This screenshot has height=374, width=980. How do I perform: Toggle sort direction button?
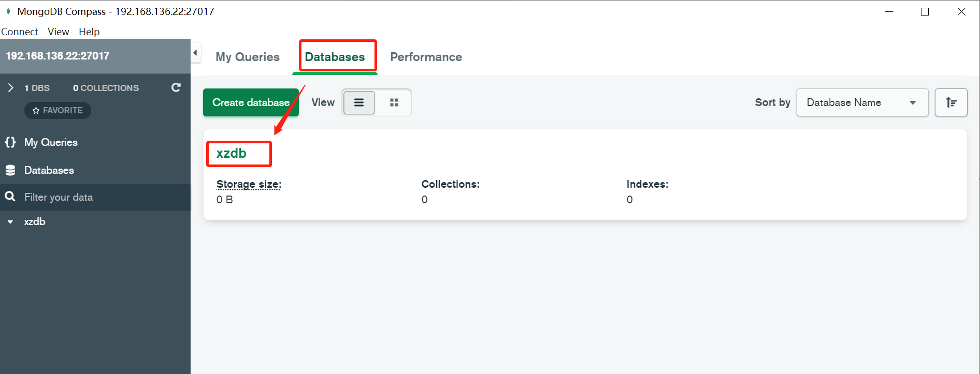coord(951,102)
